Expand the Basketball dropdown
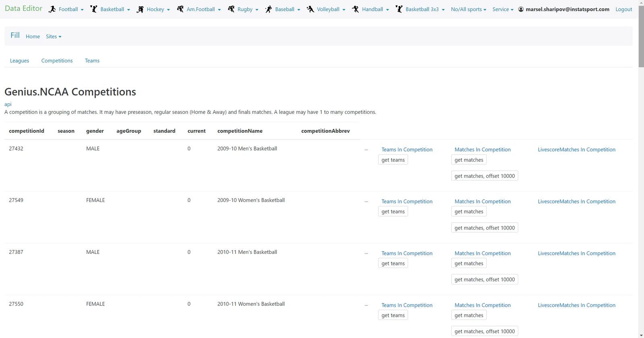 115,9
